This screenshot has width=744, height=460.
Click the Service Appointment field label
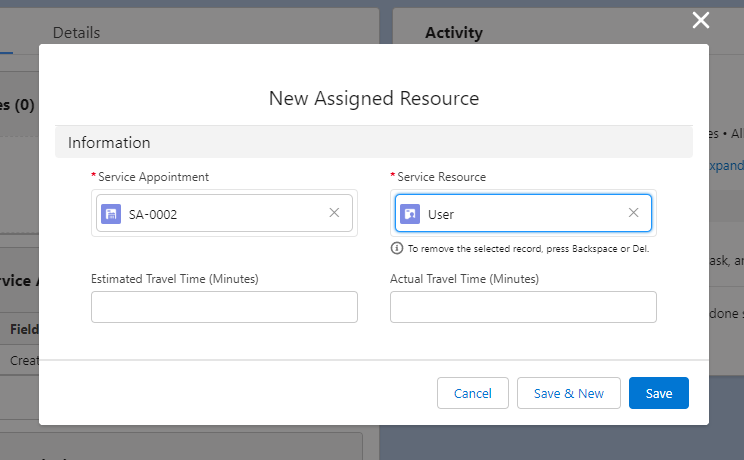point(153,177)
